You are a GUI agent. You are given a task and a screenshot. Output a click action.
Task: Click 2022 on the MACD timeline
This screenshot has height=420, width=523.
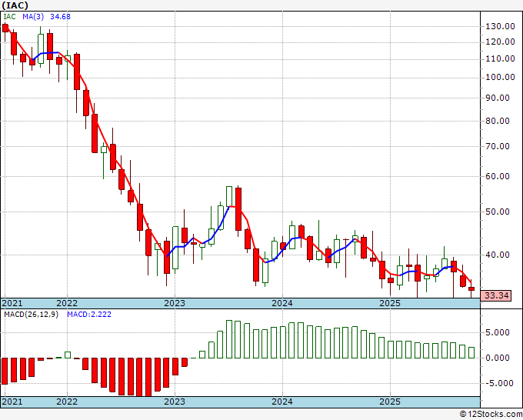tap(67, 402)
